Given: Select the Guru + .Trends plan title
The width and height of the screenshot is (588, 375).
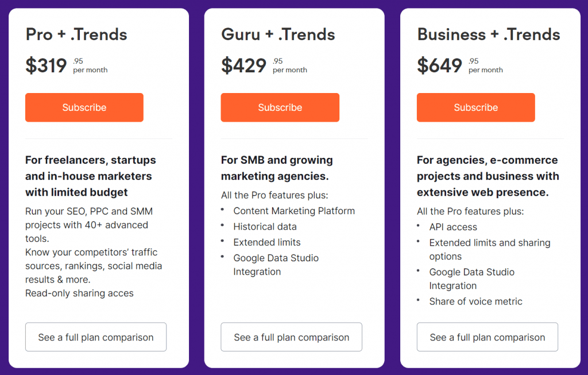Looking at the screenshot, I should [277, 34].
